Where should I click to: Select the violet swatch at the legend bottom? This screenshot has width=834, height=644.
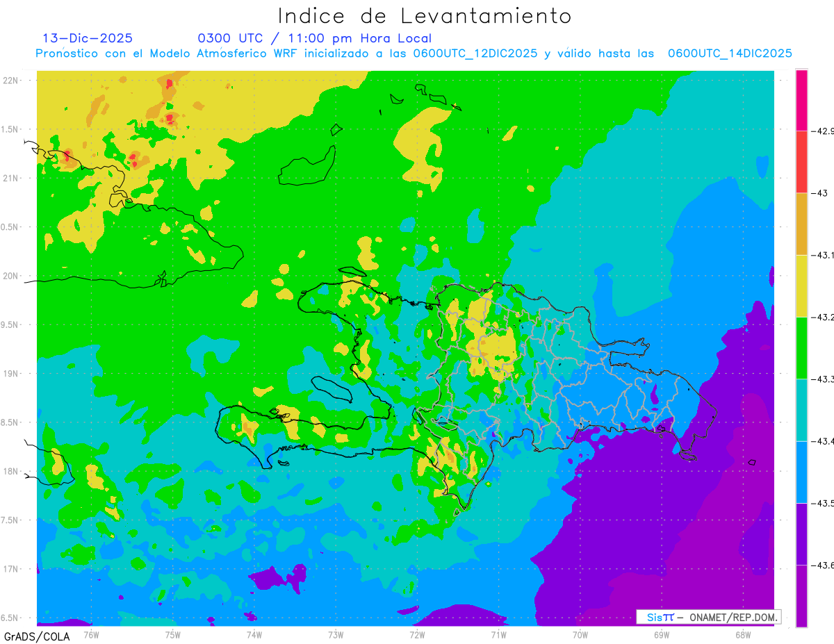click(801, 596)
